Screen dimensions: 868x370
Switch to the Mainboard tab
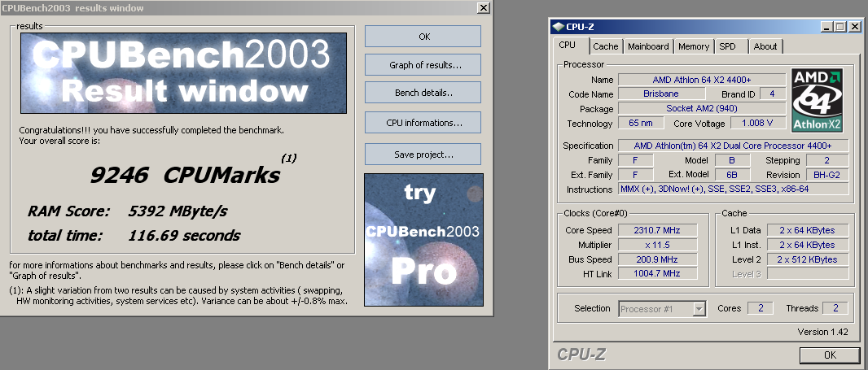tap(648, 46)
